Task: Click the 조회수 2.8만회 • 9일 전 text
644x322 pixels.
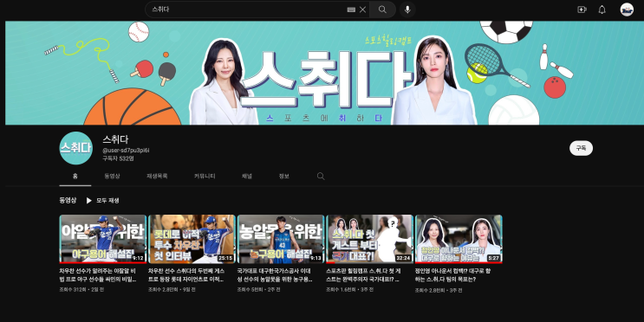Action: tap(172, 290)
